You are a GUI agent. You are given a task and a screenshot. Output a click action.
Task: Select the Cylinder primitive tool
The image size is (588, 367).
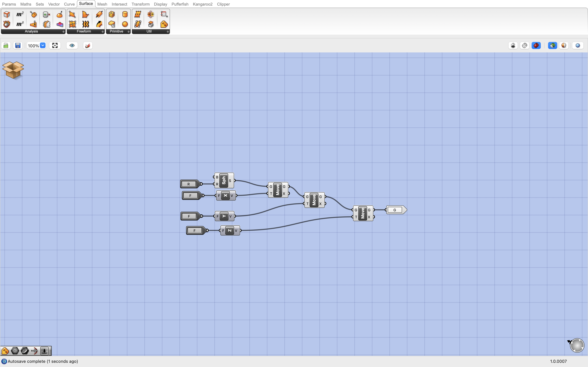pyautogui.click(x=125, y=14)
